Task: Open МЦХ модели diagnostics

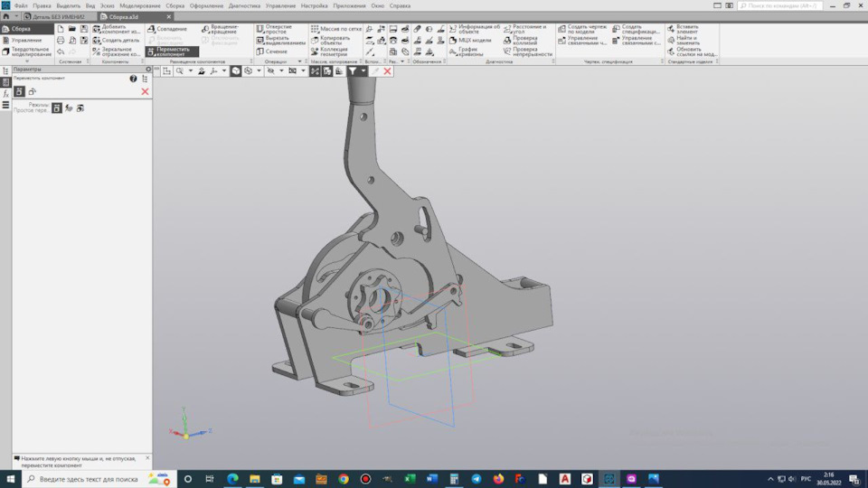Action: click(x=470, y=41)
